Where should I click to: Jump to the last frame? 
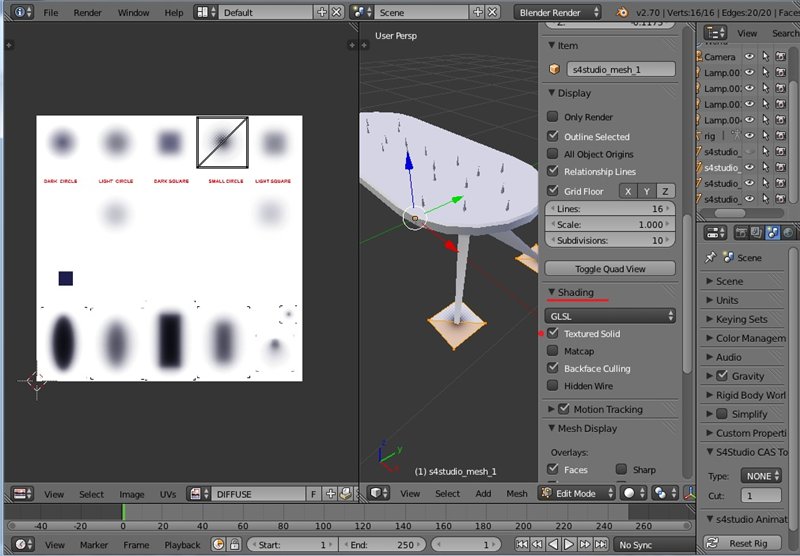[601, 545]
